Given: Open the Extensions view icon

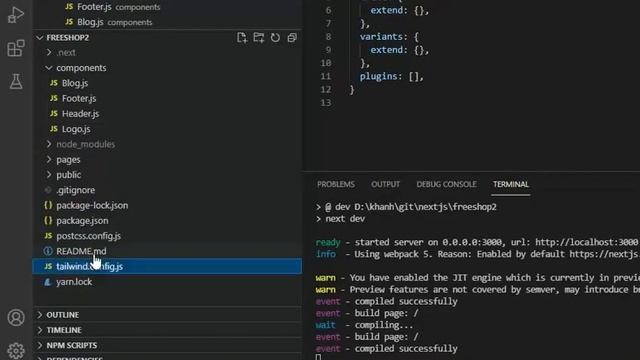Looking at the screenshot, I should 16,48.
